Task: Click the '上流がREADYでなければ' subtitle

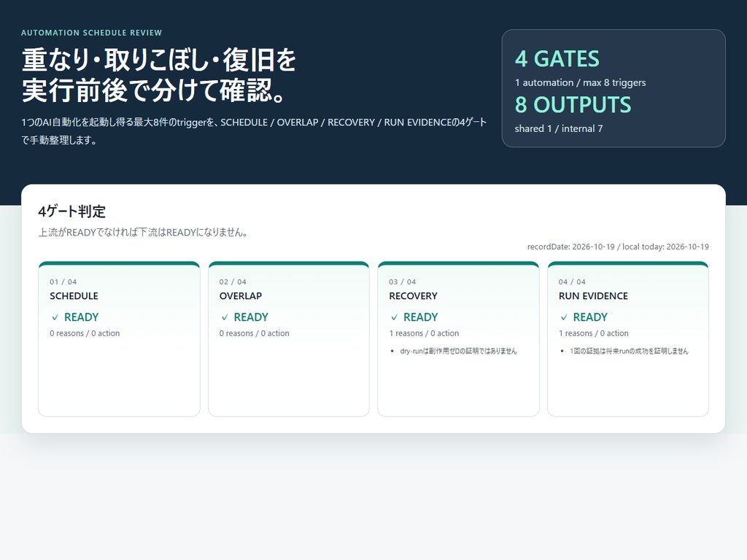Action: (143, 233)
